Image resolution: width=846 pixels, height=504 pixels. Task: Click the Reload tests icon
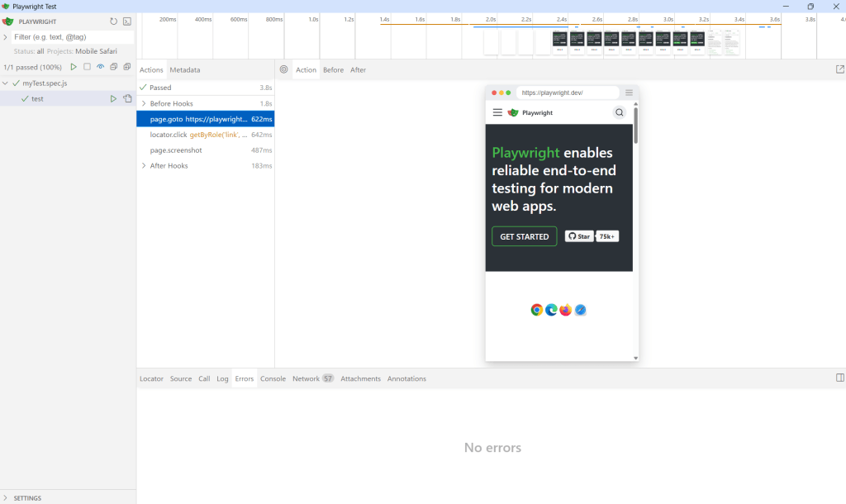(x=114, y=21)
